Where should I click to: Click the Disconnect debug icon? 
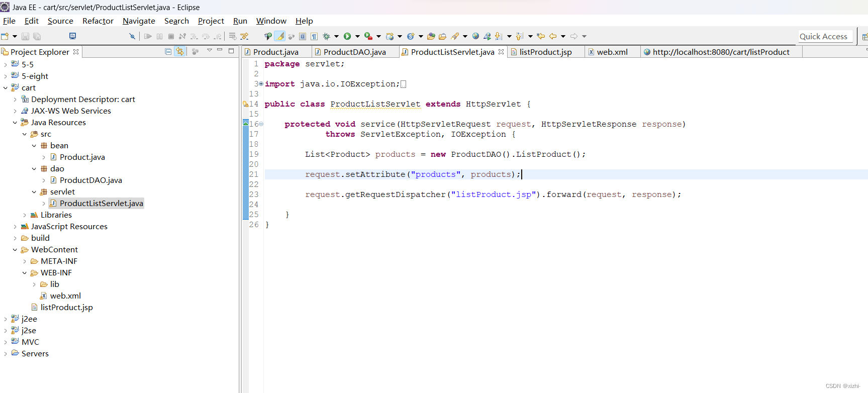(182, 36)
